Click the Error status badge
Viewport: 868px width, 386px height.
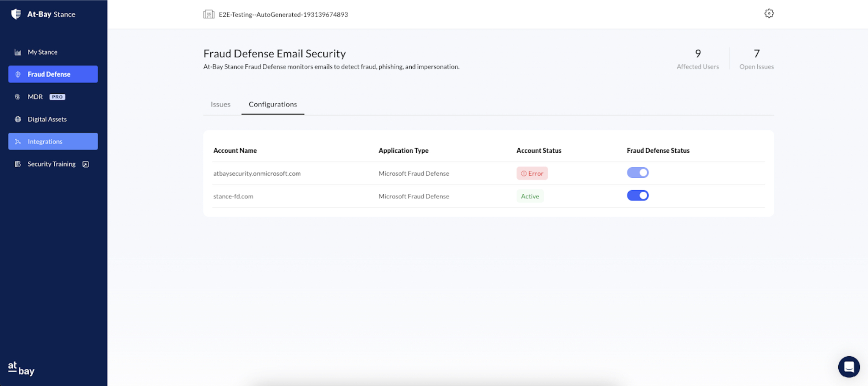point(532,173)
